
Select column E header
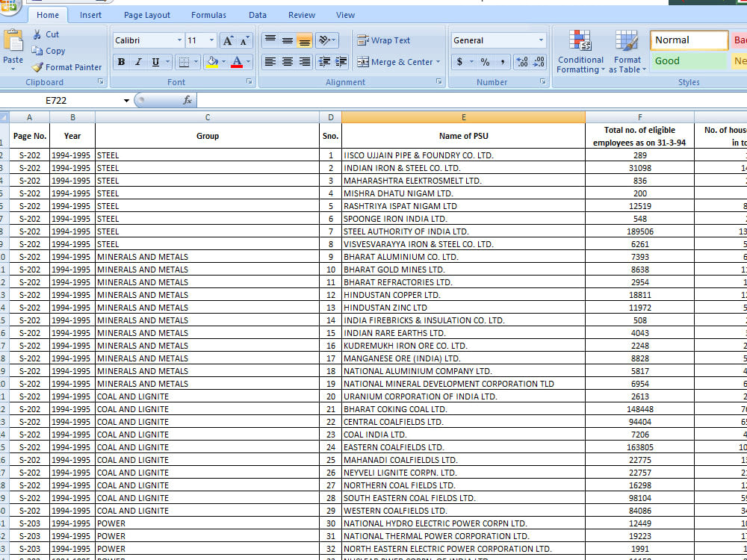(463, 117)
